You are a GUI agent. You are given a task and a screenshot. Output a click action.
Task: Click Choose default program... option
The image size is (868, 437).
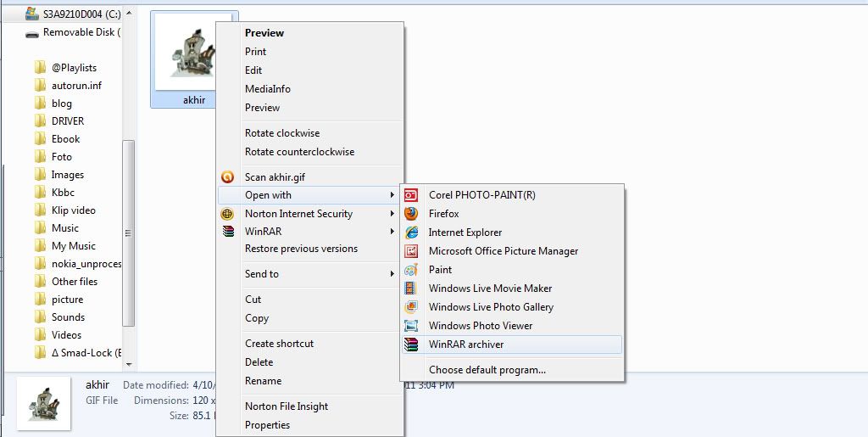click(487, 370)
